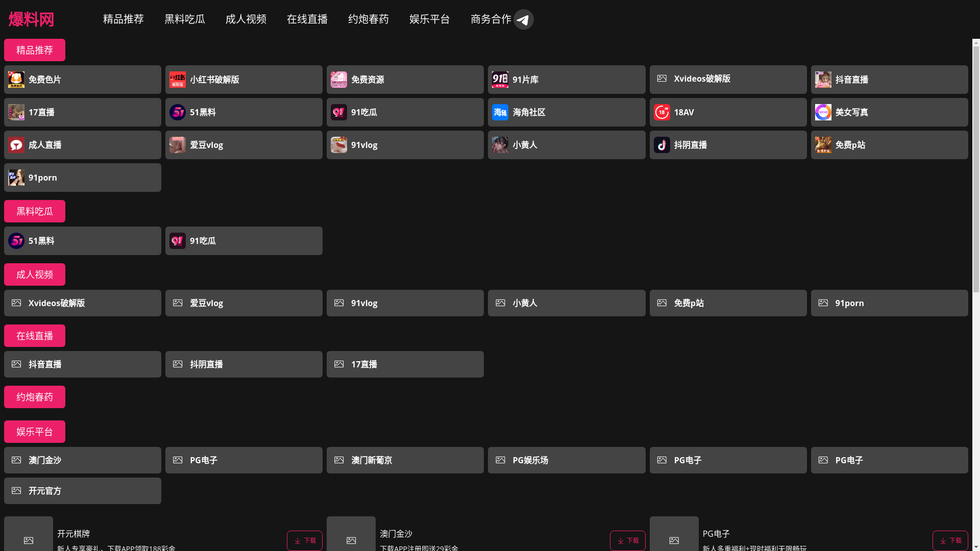Click the 91porn thumbnail icon in 精品推荐 section
The width and height of the screenshot is (980, 551).
pyautogui.click(x=16, y=178)
